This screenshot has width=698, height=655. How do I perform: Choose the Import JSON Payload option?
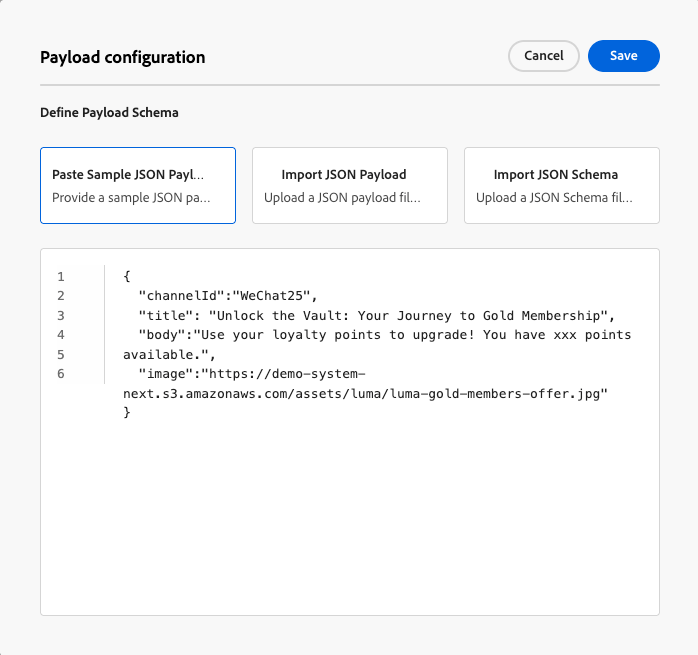(x=350, y=185)
